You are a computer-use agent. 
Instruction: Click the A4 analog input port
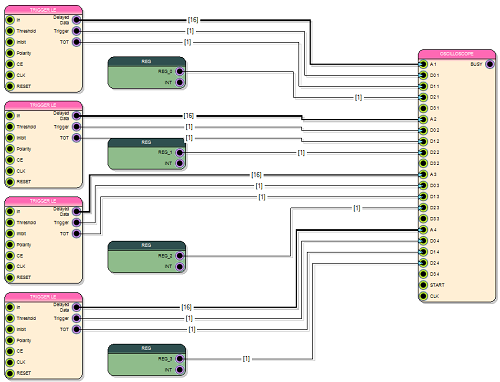click(x=423, y=230)
